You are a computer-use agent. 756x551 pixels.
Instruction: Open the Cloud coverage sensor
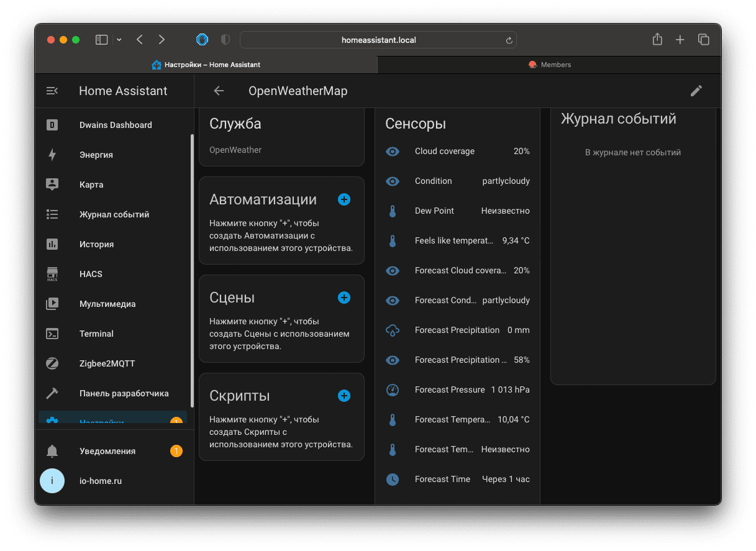(457, 151)
